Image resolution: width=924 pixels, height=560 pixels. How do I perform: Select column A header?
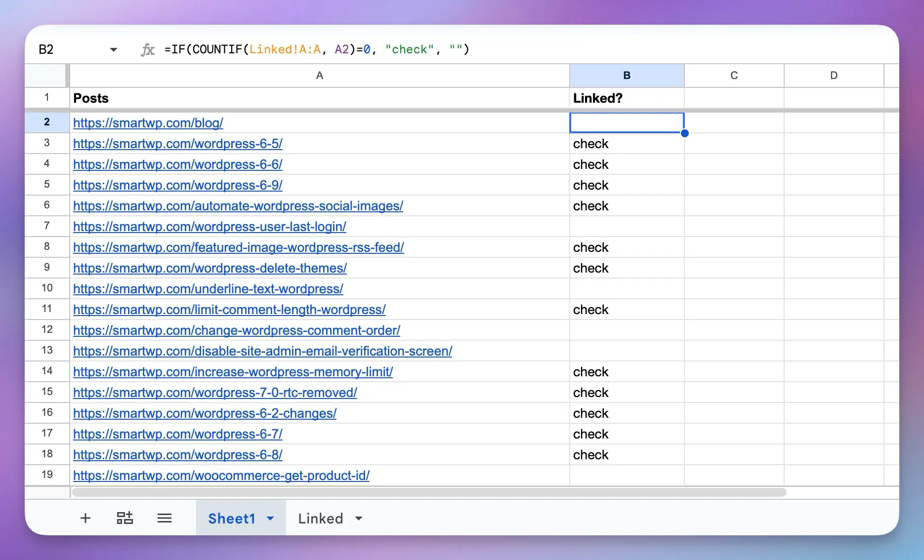(320, 76)
